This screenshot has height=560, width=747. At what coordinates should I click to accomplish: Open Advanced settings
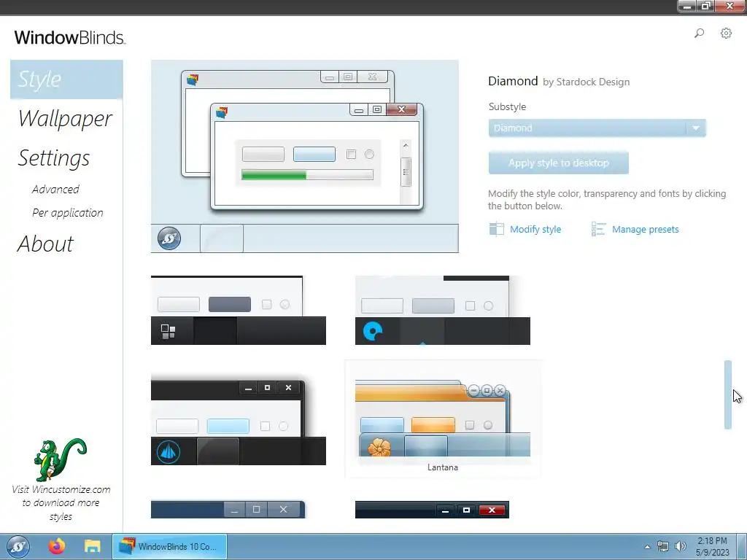tap(55, 189)
